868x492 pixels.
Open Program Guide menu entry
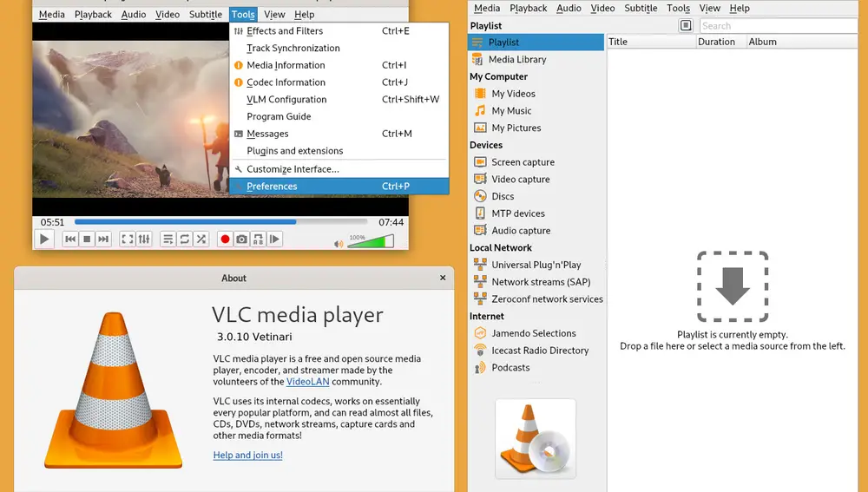click(x=339, y=117)
